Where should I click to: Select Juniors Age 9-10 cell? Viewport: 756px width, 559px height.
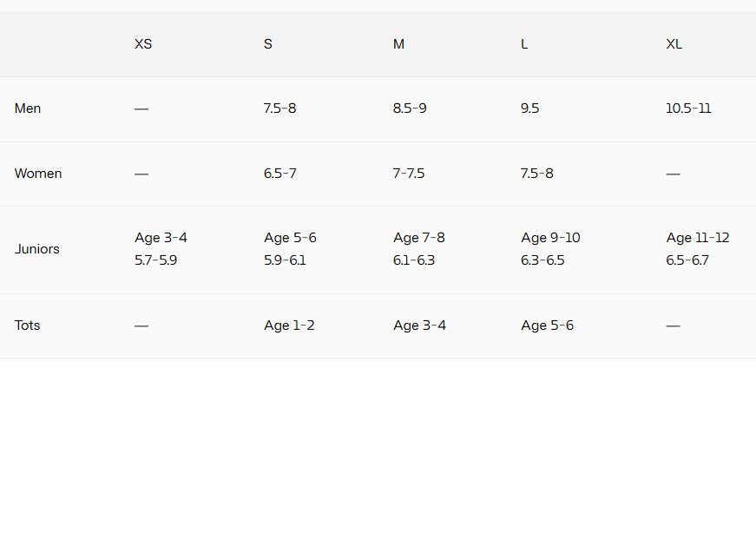click(550, 238)
